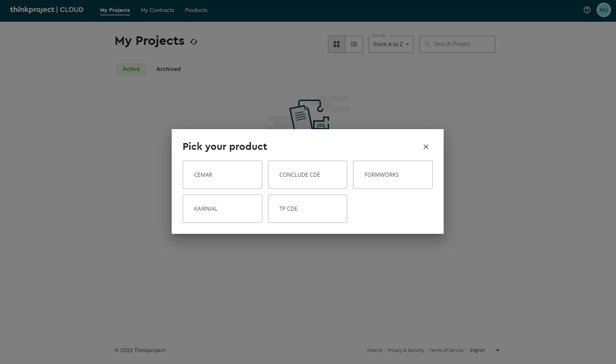616x364 pixels.
Task: Click the Search Project input field
Action: point(457,44)
